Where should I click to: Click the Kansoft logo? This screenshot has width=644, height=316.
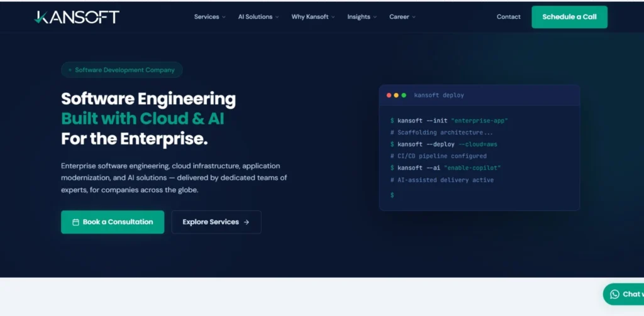(x=77, y=17)
